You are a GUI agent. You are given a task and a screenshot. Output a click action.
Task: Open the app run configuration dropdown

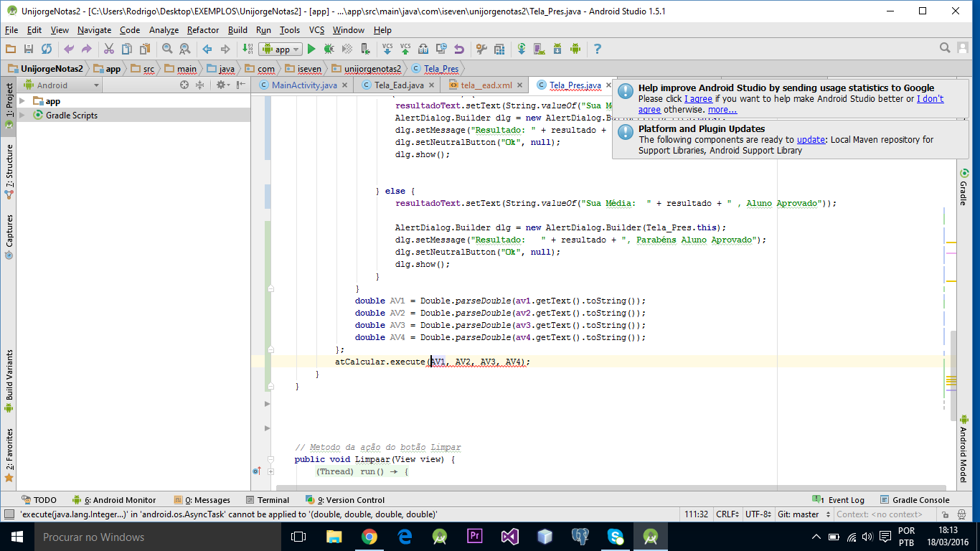click(x=281, y=50)
